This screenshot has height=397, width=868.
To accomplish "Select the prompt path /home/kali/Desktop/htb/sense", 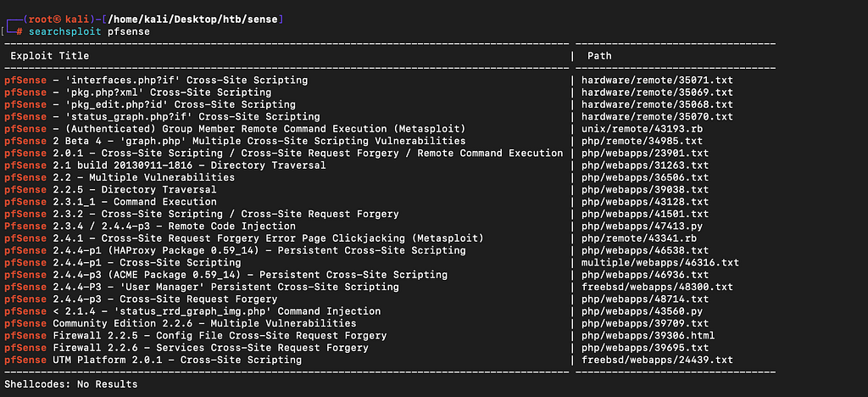I will coord(192,20).
